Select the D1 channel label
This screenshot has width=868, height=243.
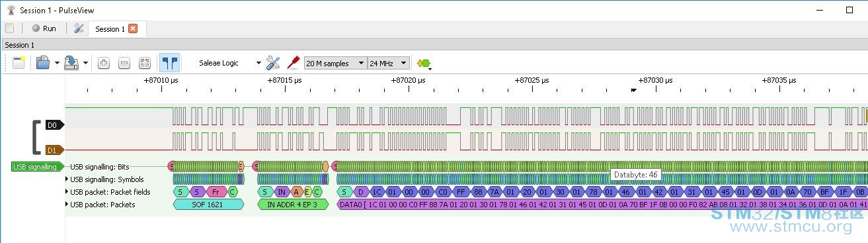point(54,150)
